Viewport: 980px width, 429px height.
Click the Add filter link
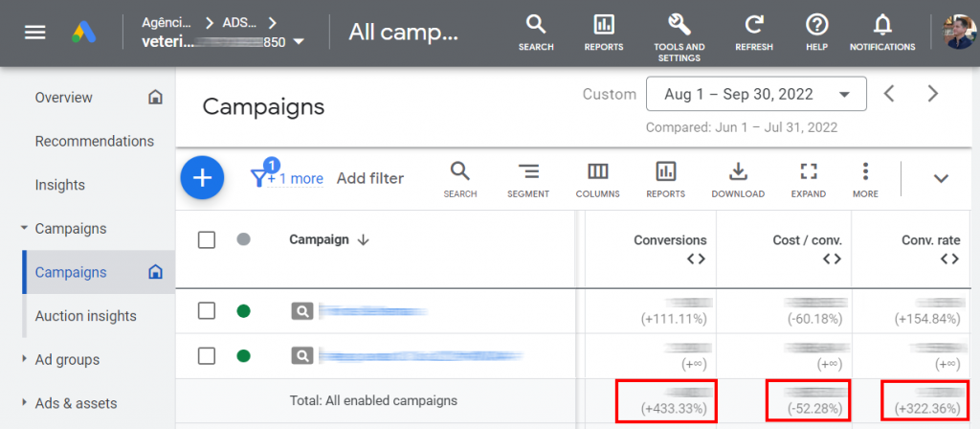(370, 178)
